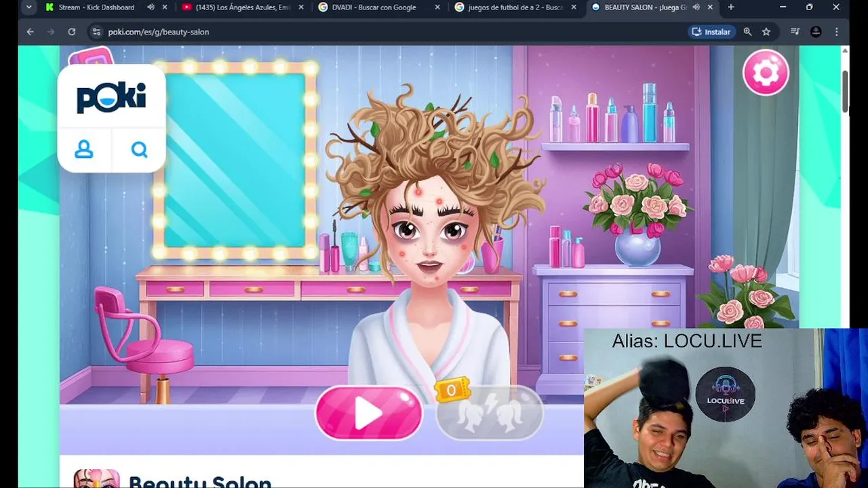This screenshot has height=488, width=868.
Task: Open the Poki search magnifier icon
Action: [x=139, y=149]
